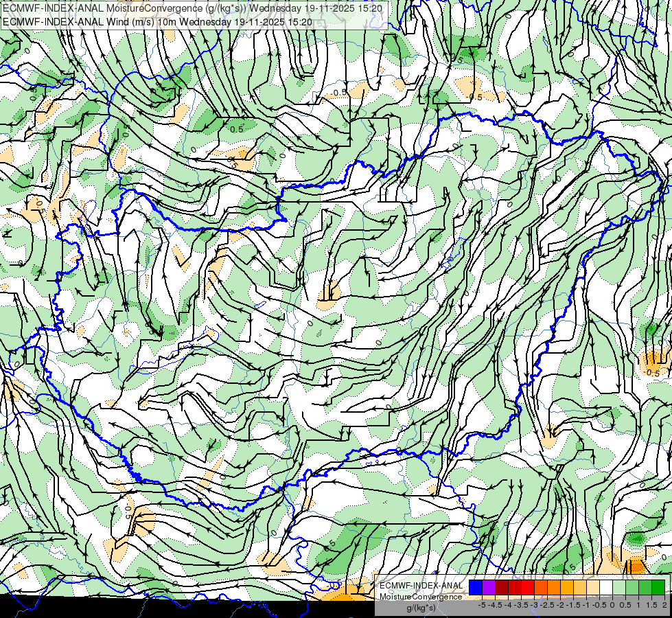Screen dimensions: 672x618
Task: Click the darkest red legend swatch
Action: click(x=502, y=587)
